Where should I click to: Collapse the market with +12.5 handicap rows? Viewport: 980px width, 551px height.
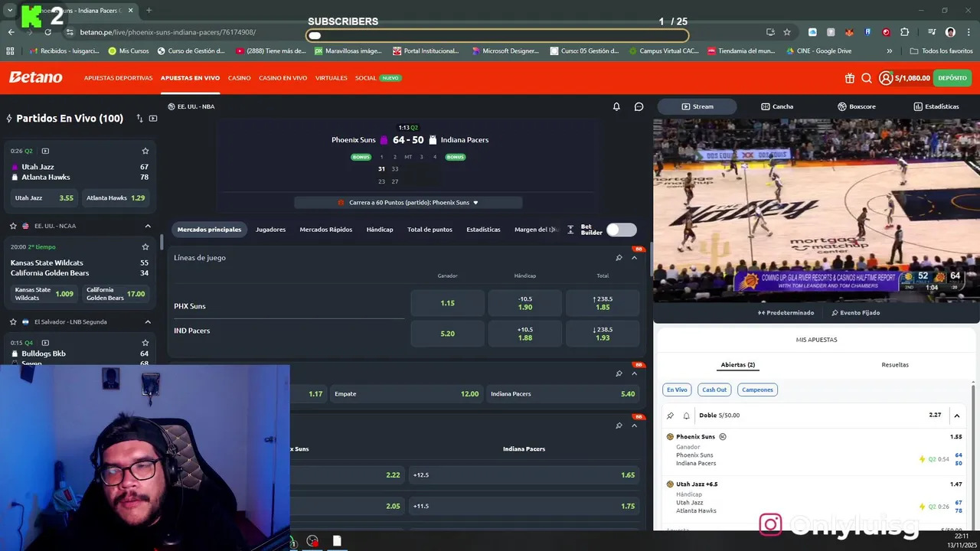tap(634, 425)
